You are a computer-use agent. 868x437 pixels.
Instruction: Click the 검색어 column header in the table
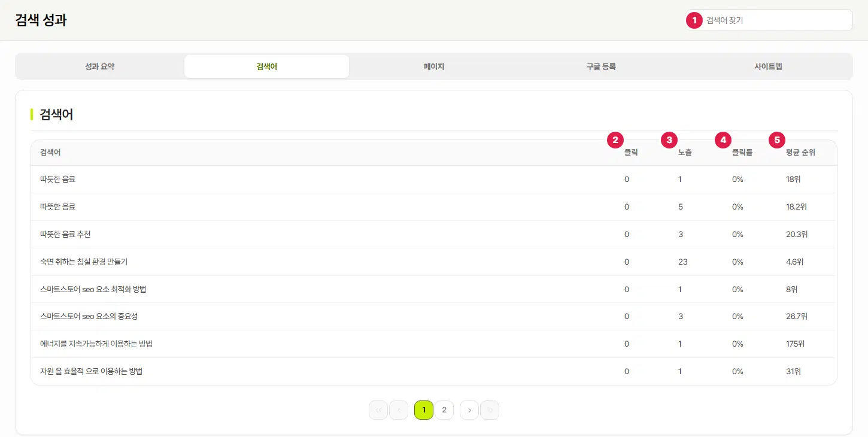point(50,153)
